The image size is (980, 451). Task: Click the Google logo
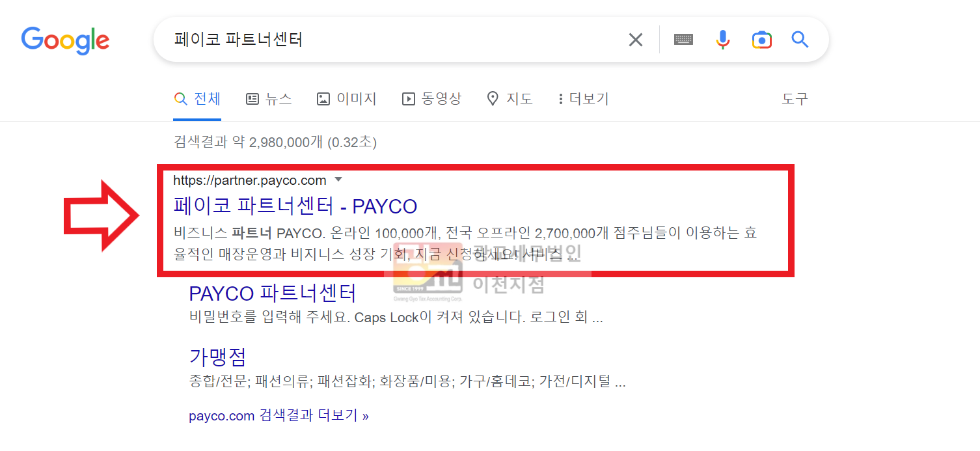click(65, 41)
